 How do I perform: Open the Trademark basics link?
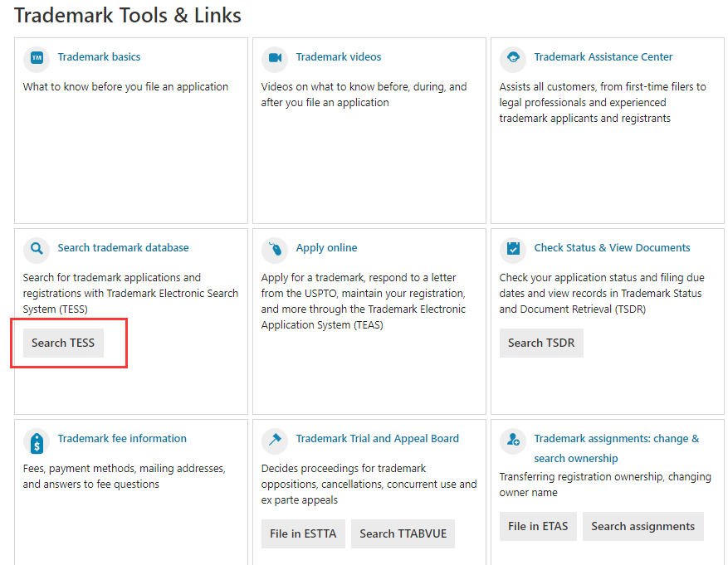coord(99,57)
